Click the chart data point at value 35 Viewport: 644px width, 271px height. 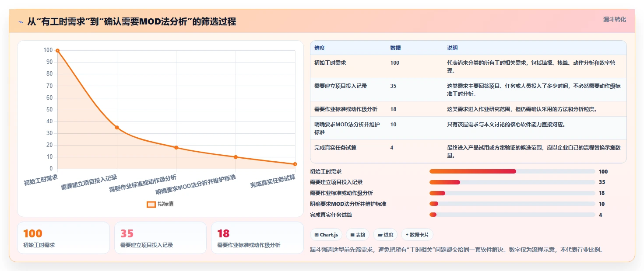pyautogui.click(x=117, y=127)
